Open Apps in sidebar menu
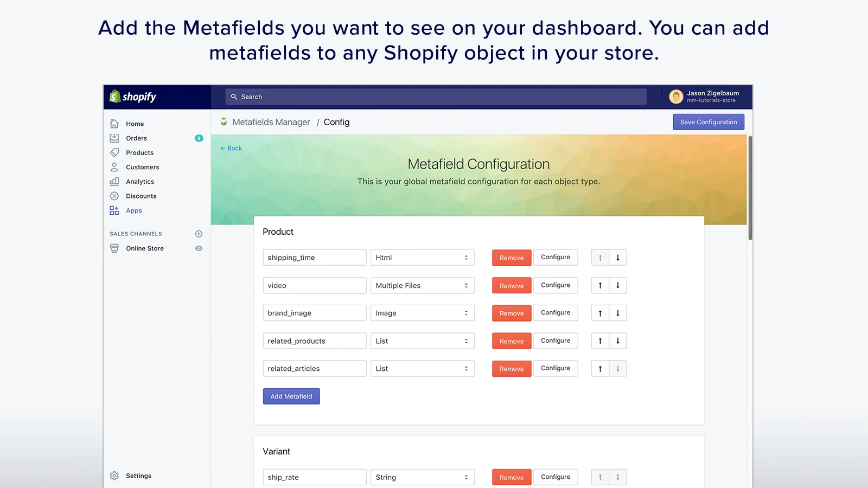 tap(134, 210)
